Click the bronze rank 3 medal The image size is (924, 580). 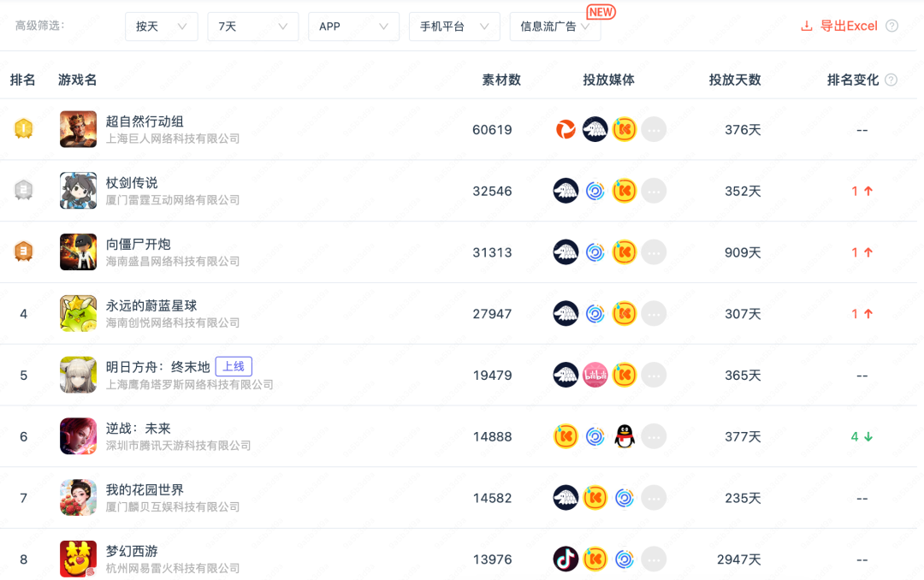pos(24,252)
